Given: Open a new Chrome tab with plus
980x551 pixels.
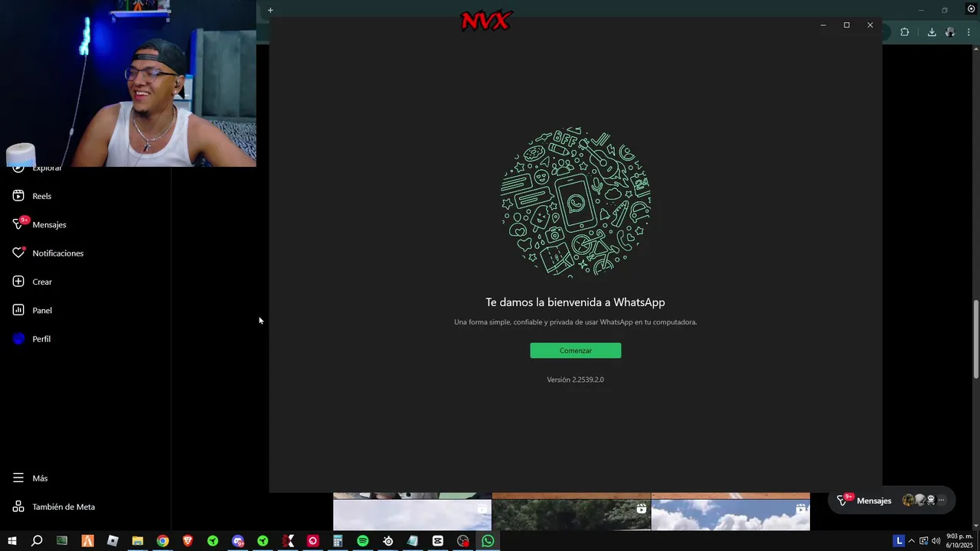Looking at the screenshot, I should pos(270,10).
